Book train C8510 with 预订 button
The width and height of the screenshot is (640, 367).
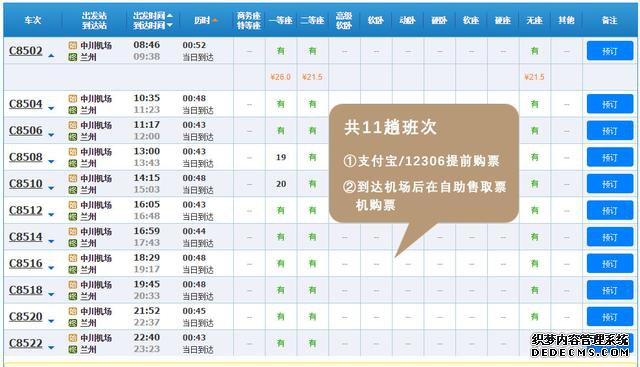click(x=610, y=184)
